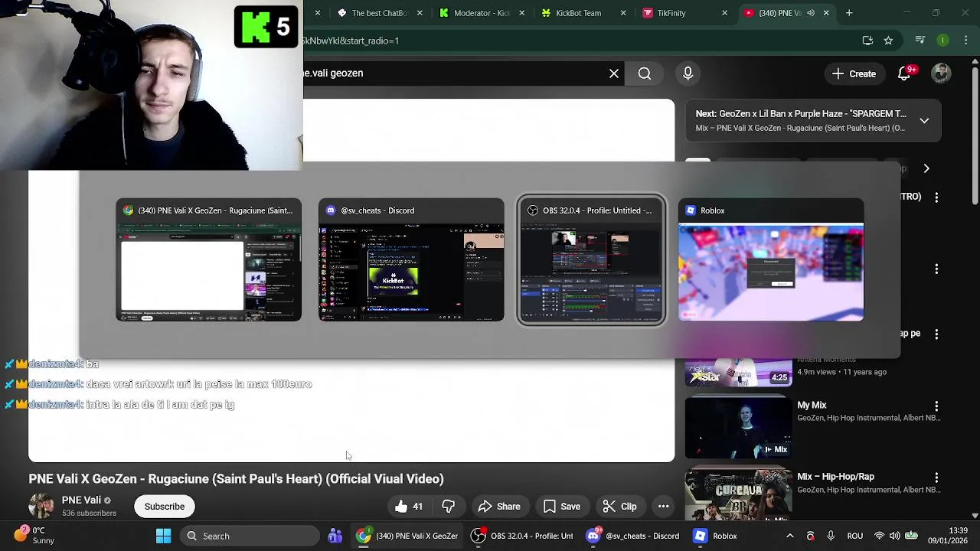Like the video with thumbs up

pos(409,507)
